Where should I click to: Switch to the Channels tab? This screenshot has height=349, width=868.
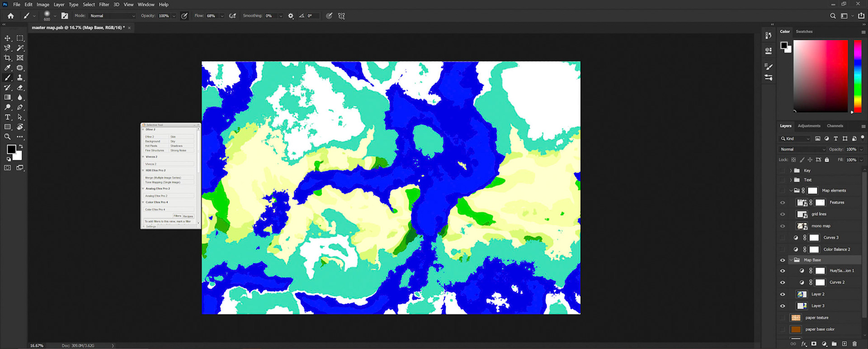(835, 126)
